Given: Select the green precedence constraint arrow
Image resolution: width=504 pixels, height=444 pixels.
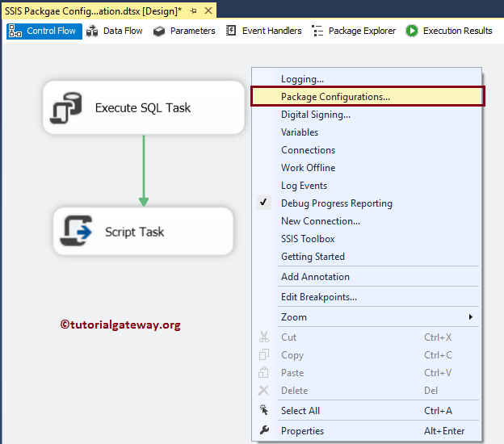Looking at the screenshot, I should (144, 170).
